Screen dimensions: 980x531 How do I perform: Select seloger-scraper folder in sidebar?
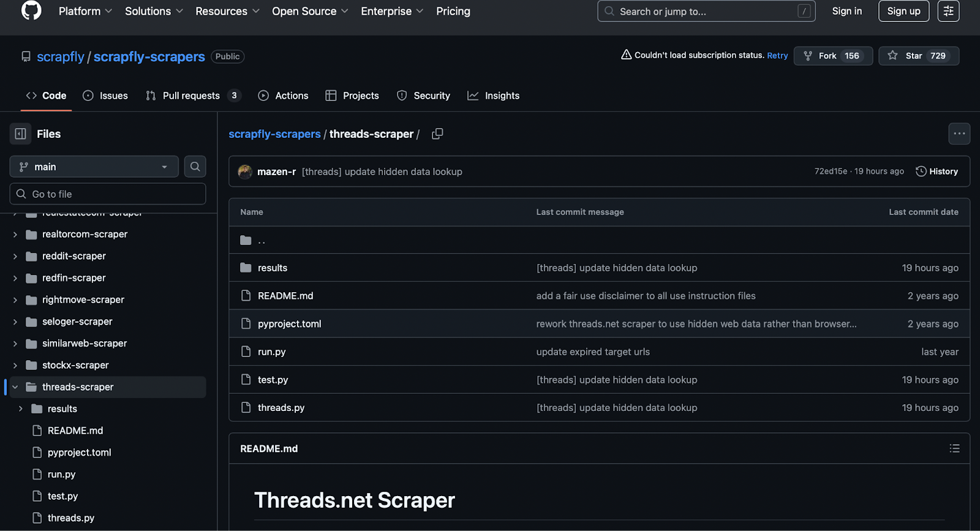pos(77,322)
